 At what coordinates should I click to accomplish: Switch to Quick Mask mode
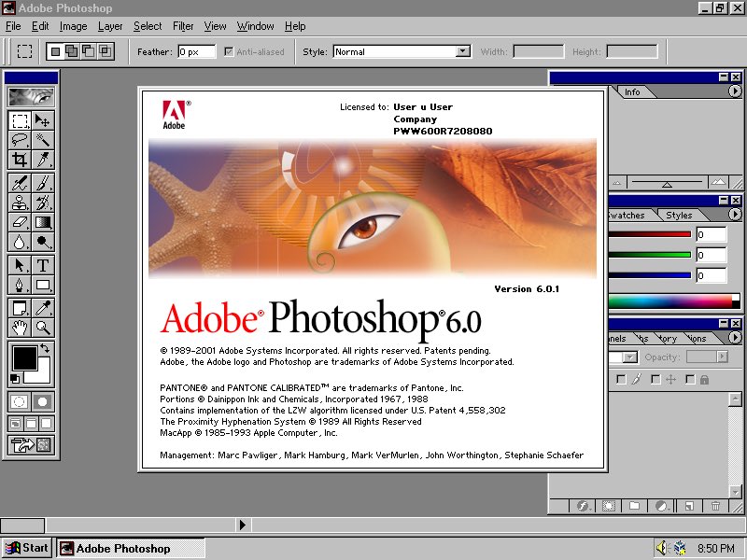coord(43,402)
